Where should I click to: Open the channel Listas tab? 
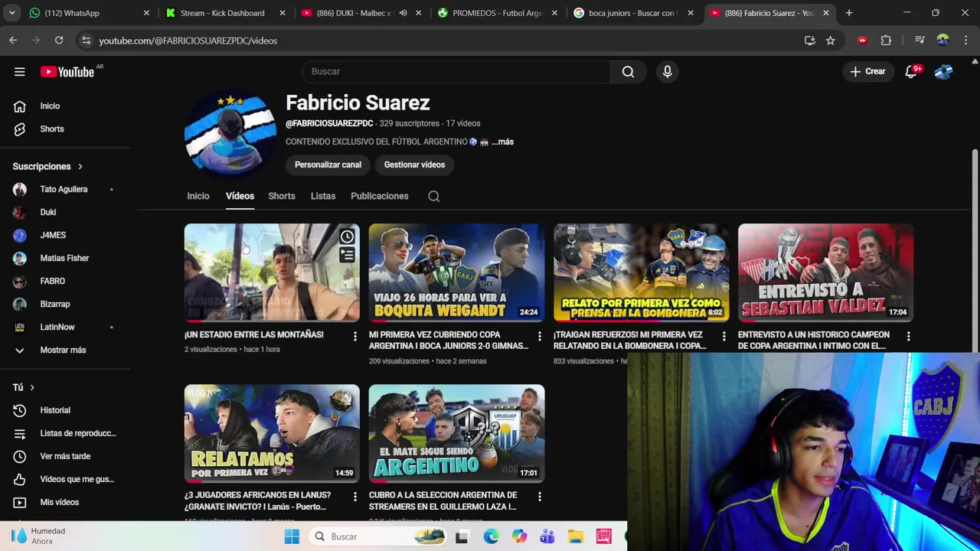pyautogui.click(x=323, y=196)
